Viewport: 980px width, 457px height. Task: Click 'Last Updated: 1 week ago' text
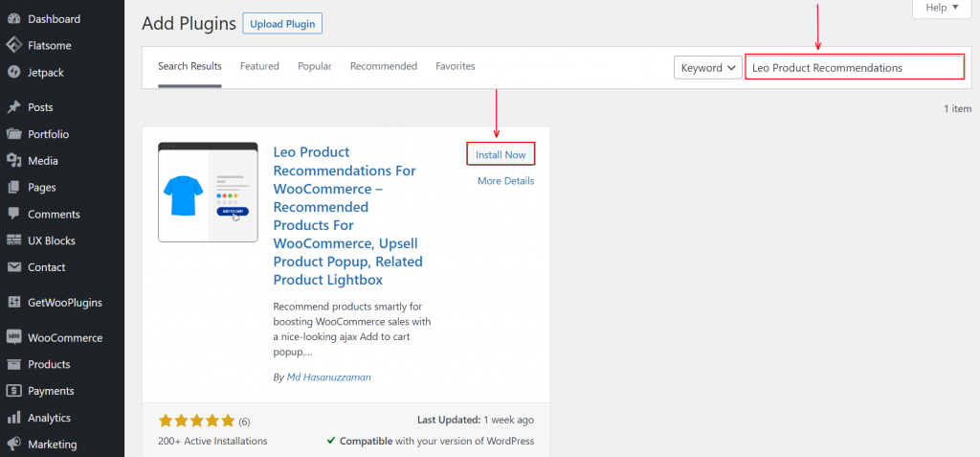(476, 420)
